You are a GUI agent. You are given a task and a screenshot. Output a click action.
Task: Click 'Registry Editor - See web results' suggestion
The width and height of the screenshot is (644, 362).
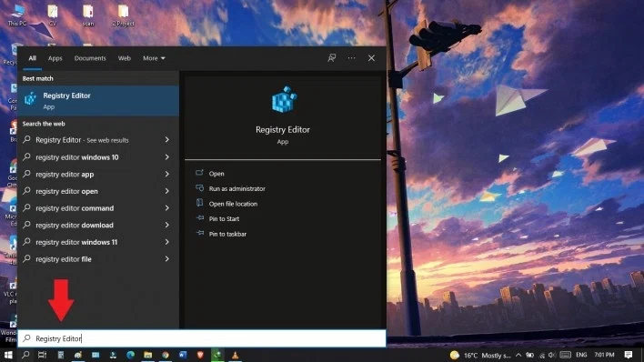click(x=82, y=140)
